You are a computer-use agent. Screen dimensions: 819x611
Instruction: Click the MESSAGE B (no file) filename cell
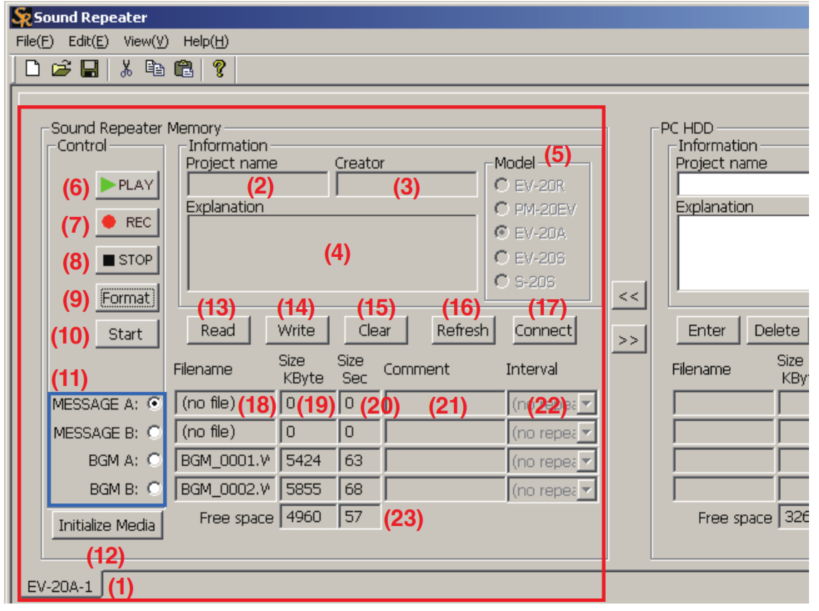(x=225, y=432)
